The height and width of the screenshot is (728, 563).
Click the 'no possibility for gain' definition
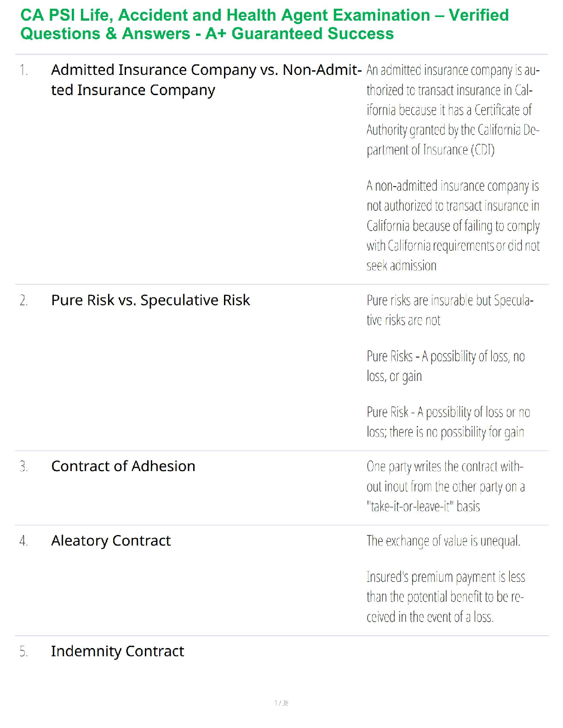click(x=448, y=422)
